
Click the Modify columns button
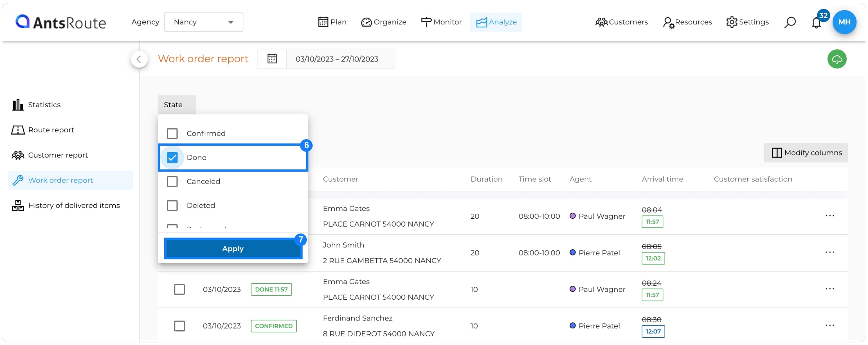(806, 153)
